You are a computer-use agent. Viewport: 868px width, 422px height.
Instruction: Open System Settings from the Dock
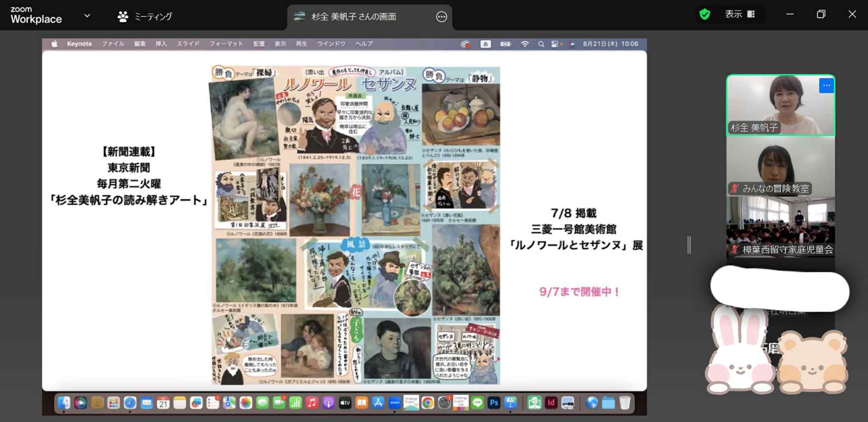pos(444,403)
